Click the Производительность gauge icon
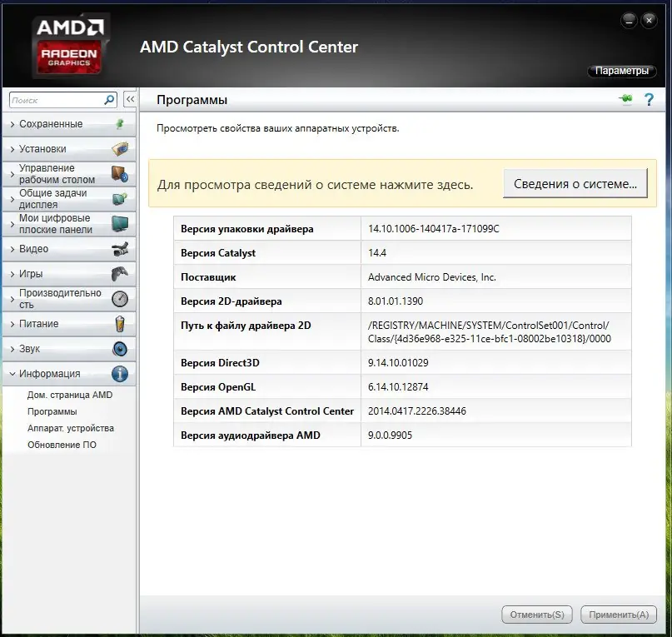The image size is (672, 637). point(120,299)
